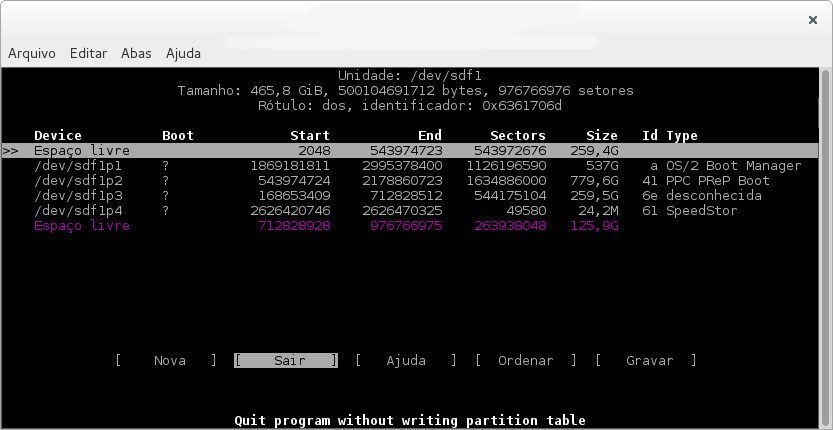833x430 pixels.
Task: Select the /dev/sdf1p2 partition row
Action: click(x=410, y=181)
